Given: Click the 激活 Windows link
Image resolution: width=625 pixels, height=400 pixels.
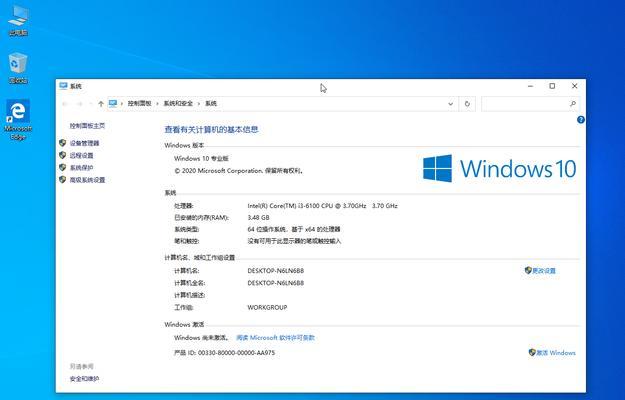Looking at the screenshot, I should pyautogui.click(x=556, y=353).
